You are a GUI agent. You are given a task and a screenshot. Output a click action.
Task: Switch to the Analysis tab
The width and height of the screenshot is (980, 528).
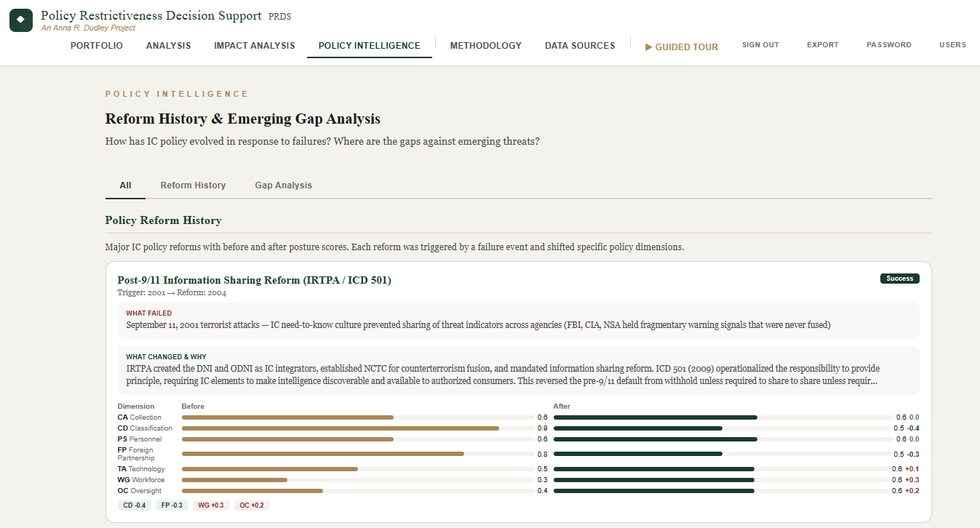pyautogui.click(x=168, y=45)
